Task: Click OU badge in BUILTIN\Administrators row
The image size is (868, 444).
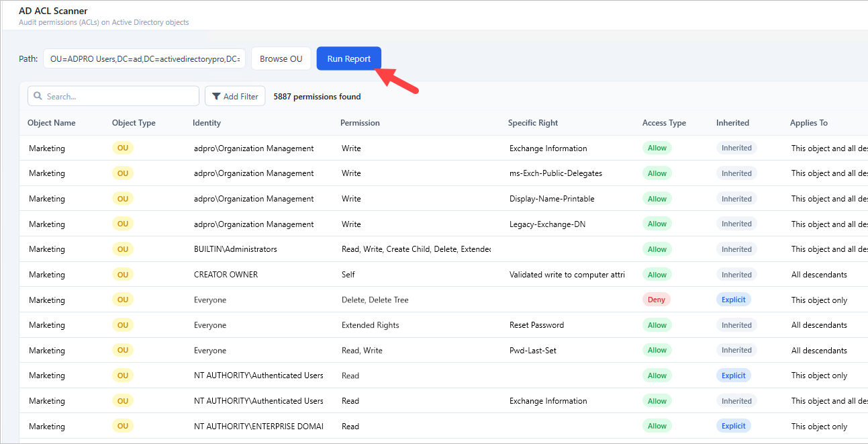Action: click(x=123, y=249)
